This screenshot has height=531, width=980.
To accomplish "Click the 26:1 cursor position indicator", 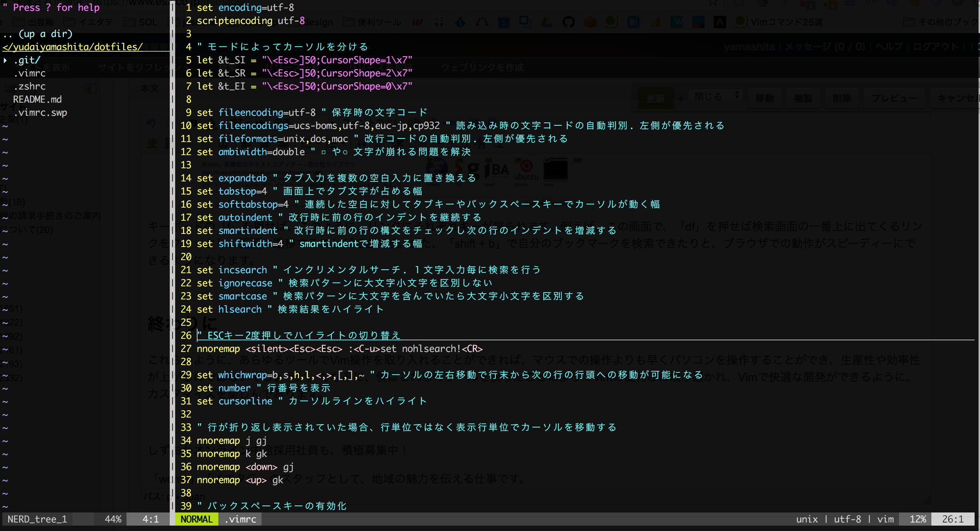I will tap(952, 519).
